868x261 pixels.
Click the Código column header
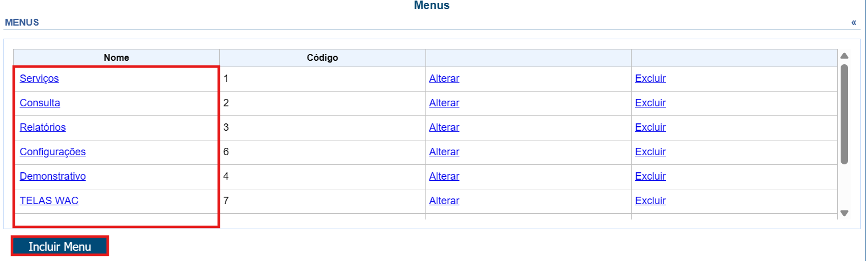pos(322,58)
